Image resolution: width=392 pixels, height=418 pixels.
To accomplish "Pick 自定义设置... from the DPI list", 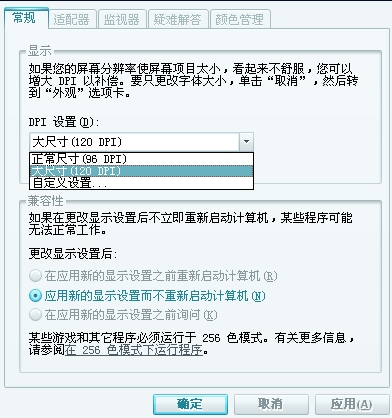I will point(141,183).
